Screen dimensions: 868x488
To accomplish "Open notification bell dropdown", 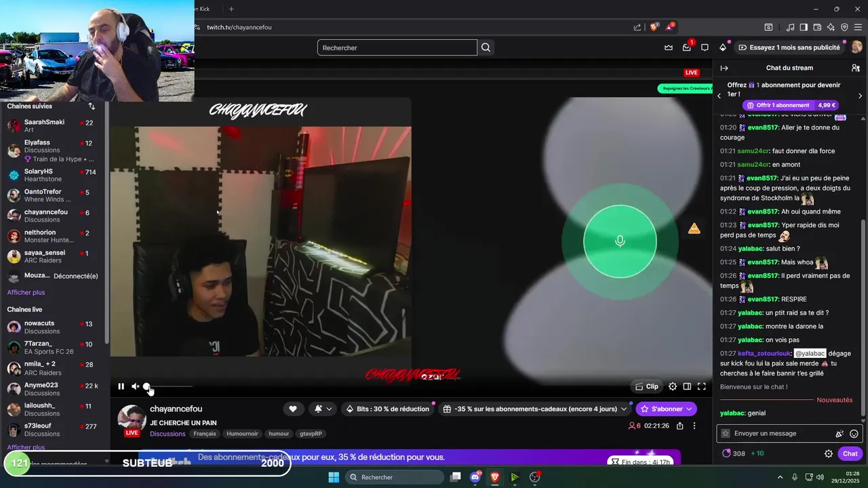I will coord(323,409).
